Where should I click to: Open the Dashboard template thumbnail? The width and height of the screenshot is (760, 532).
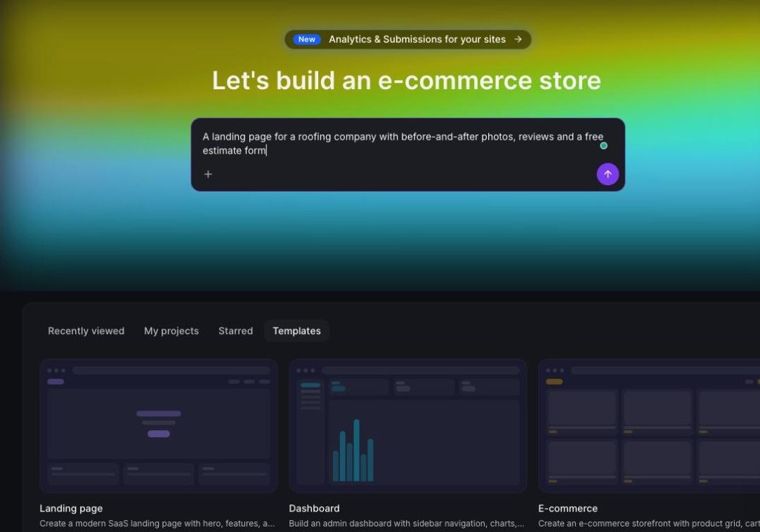pos(407,426)
